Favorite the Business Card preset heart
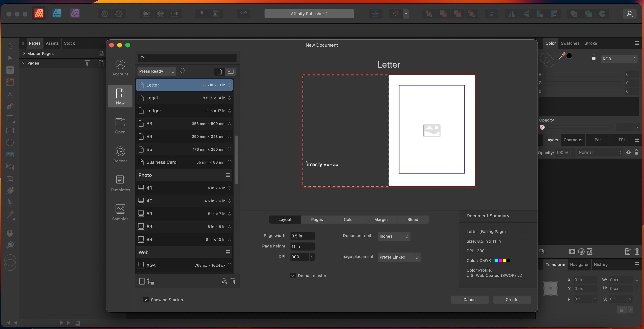This screenshot has height=329, width=644. click(x=229, y=162)
